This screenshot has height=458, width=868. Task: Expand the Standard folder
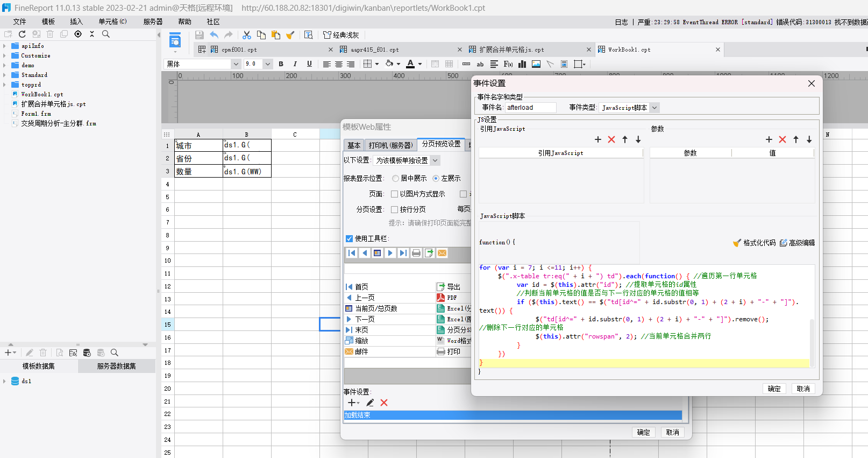[x=5, y=75]
